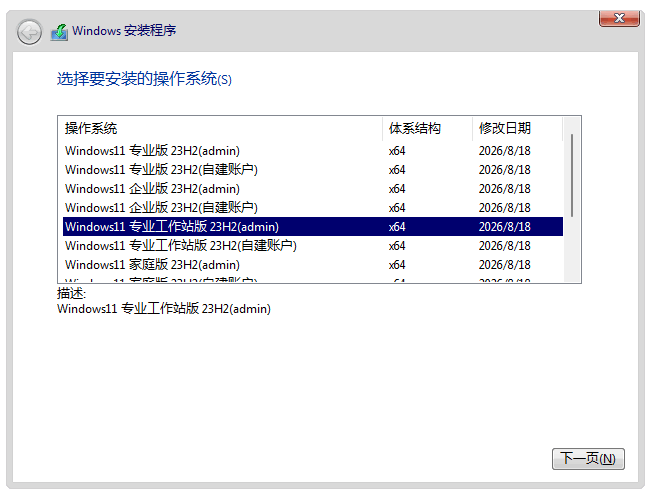657x504 pixels.
Task: Click date 2026/8/18 in 家庭版 23H2(admin) row
Action: [504, 265]
